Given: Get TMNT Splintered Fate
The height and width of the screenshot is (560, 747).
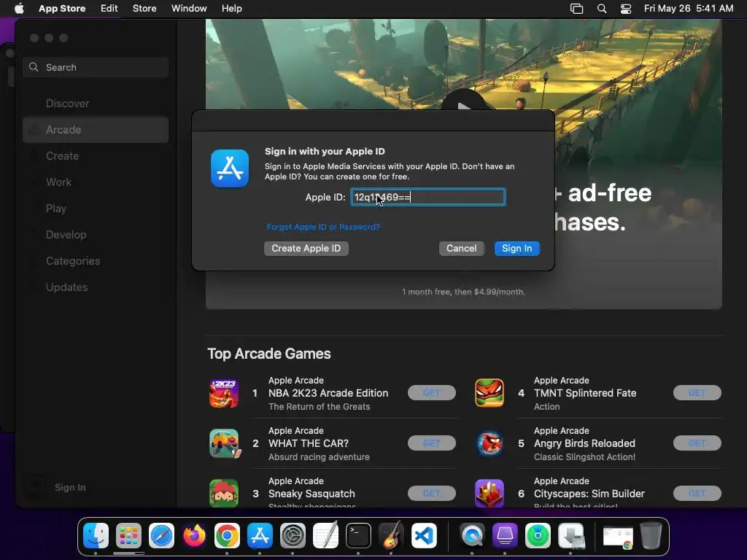Looking at the screenshot, I should click(697, 393).
